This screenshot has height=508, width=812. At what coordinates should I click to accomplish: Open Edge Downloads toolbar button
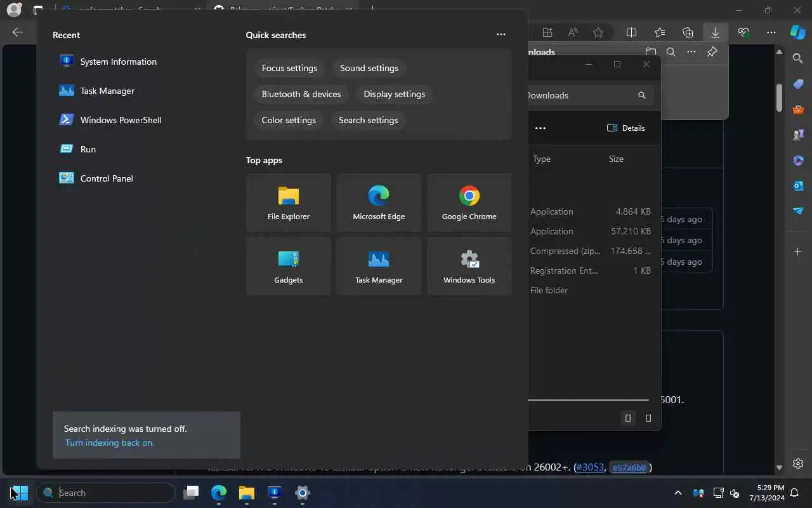point(715,32)
